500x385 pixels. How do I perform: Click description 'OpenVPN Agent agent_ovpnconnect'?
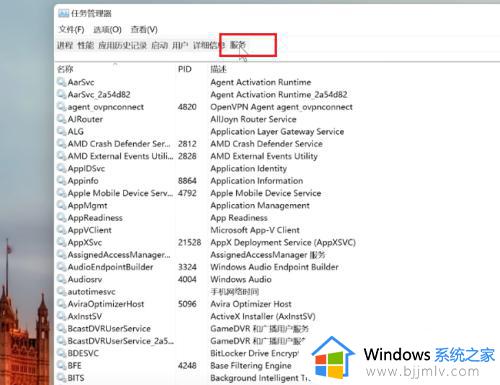pos(281,107)
